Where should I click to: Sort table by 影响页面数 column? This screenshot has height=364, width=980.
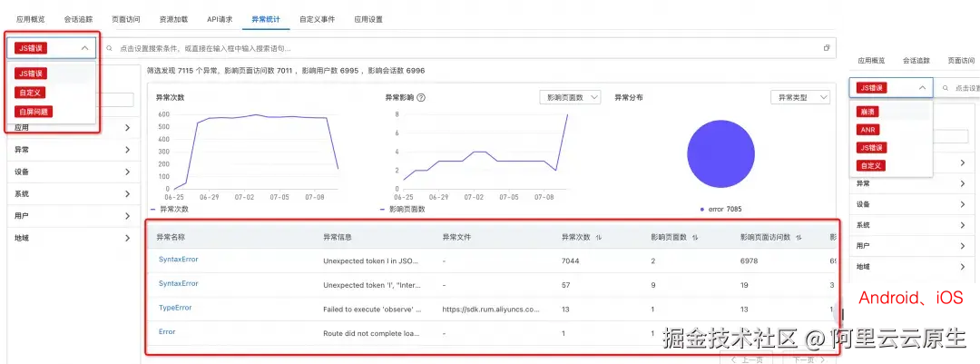pyautogui.click(x=694, y=238)
